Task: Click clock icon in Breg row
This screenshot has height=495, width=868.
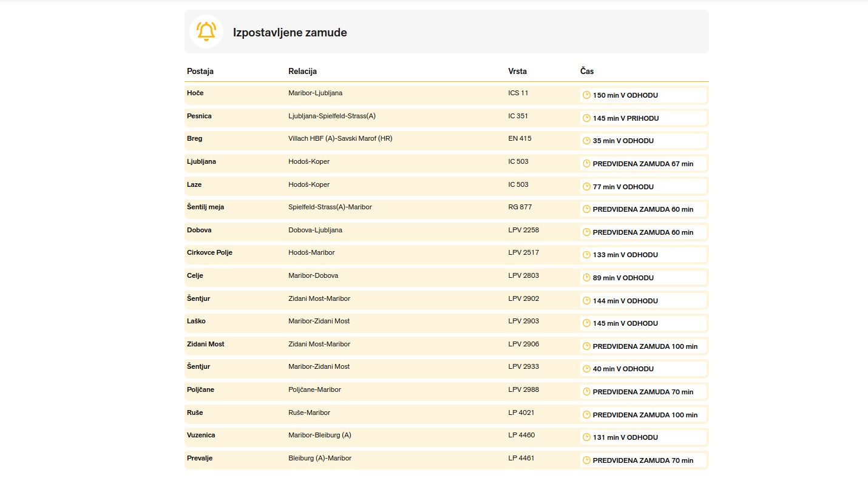Action: point(586,141)
